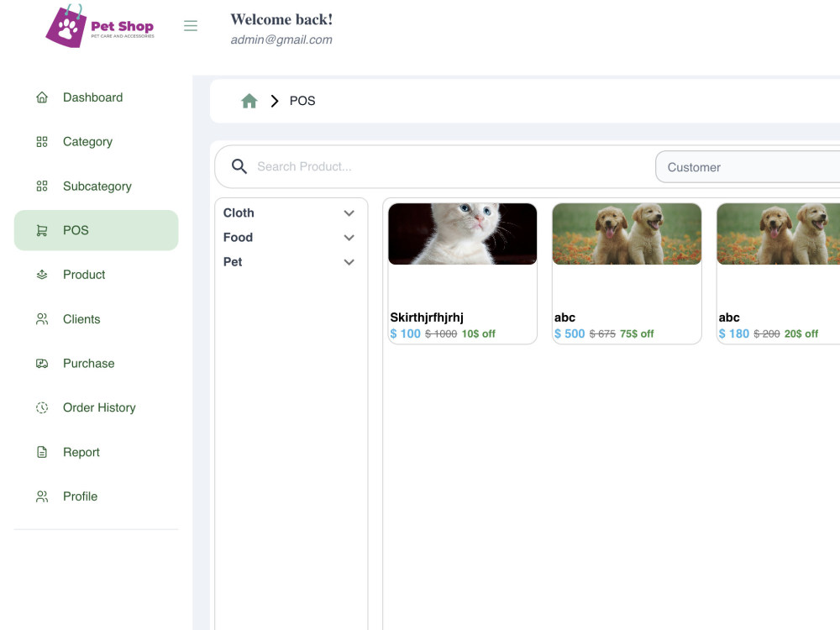This screenshot has width=840, height=630.
Task: Click the Skirthjrfhjrhj kitten product thumbnail
Action: [x=462, y=234]
